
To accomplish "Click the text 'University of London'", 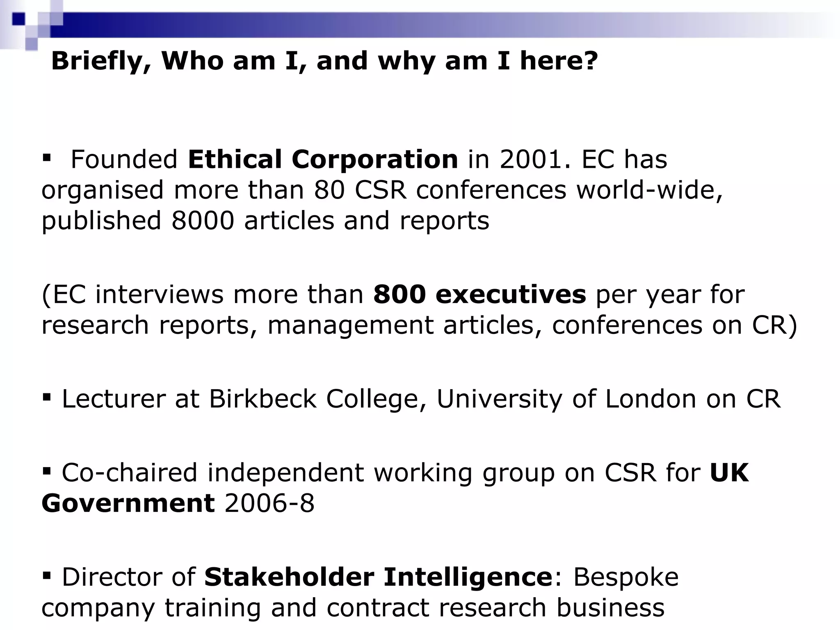I will (x=566, y=399).
